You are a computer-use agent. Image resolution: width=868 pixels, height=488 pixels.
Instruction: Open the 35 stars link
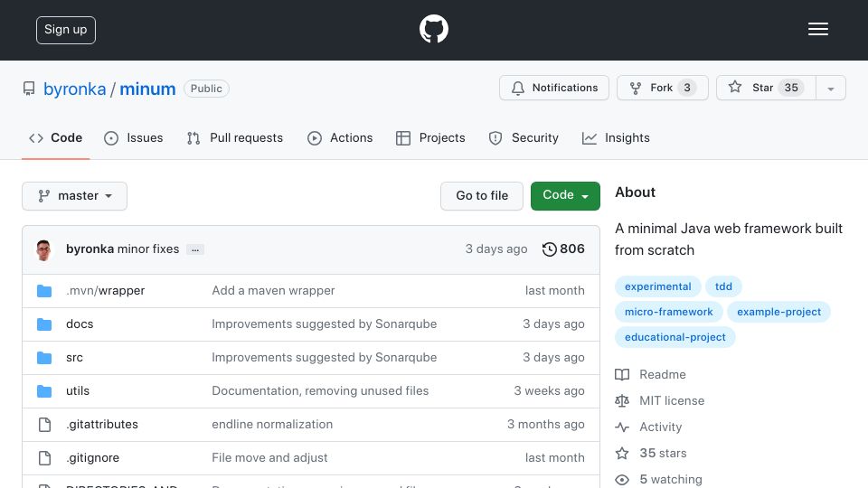tap(663, 453)
